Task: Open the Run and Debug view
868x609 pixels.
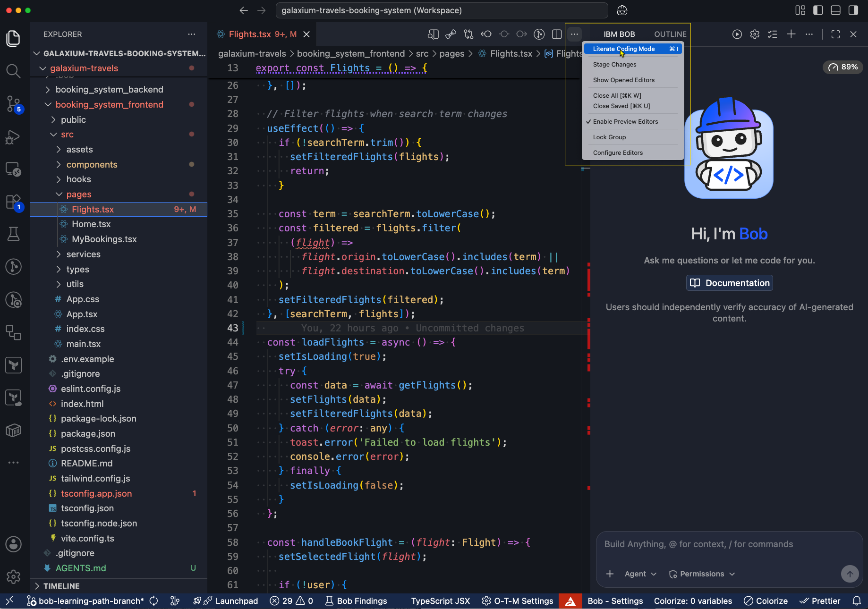Action: pyautogui.click(x=13, y=137)
